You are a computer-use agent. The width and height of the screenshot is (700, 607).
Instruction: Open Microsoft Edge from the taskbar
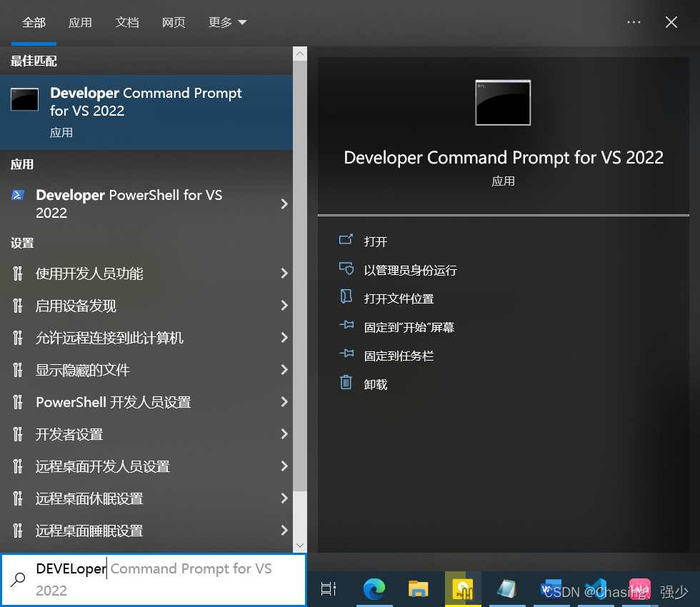tap(374, 588)
